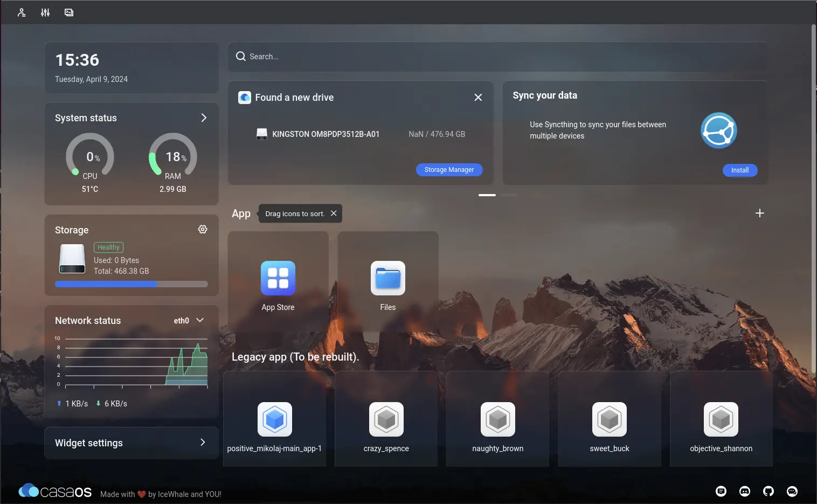
Task: Launch the terminal icon in top bar
Action: point(69,12)
